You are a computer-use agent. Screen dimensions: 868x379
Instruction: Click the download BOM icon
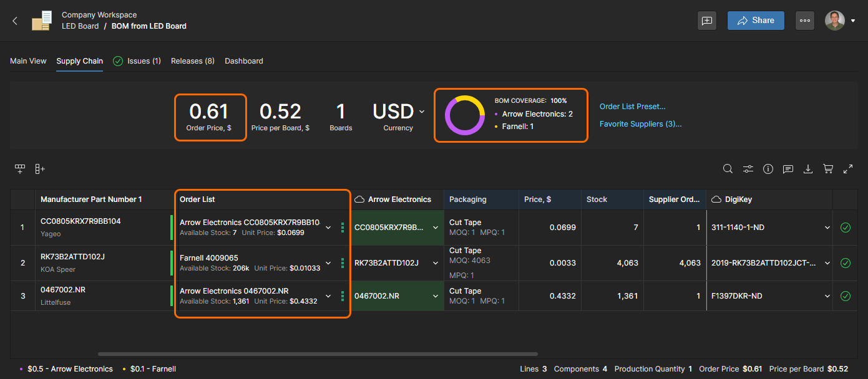tap(808, 169)
